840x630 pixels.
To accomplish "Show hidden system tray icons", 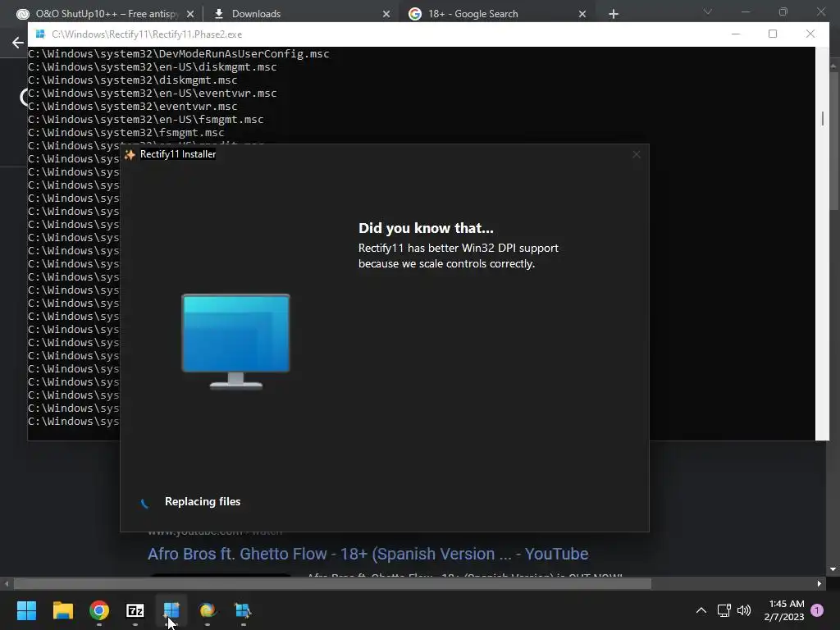I will [x=701, y=610].
